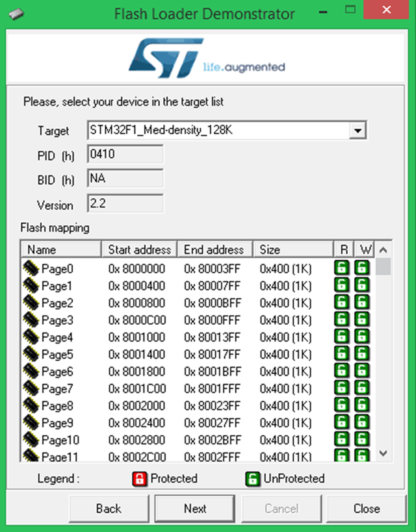Click the Page2 chip icon
The width and height of the screenshot is (416, 532).
pos(31,303)
